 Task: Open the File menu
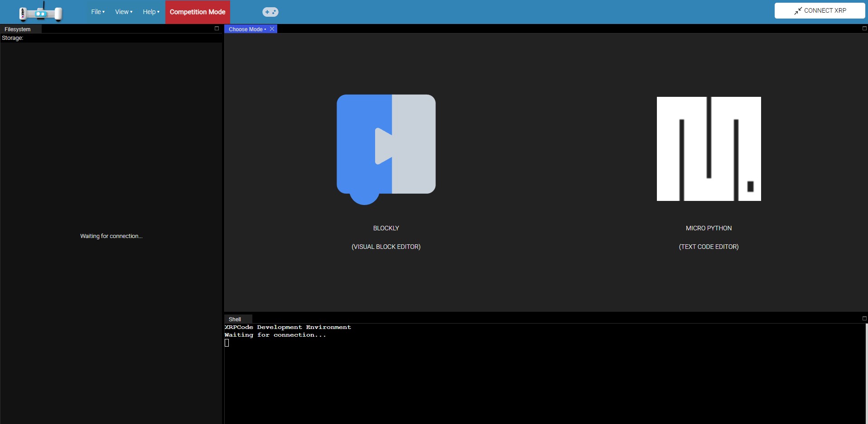[x=98, y=12]
